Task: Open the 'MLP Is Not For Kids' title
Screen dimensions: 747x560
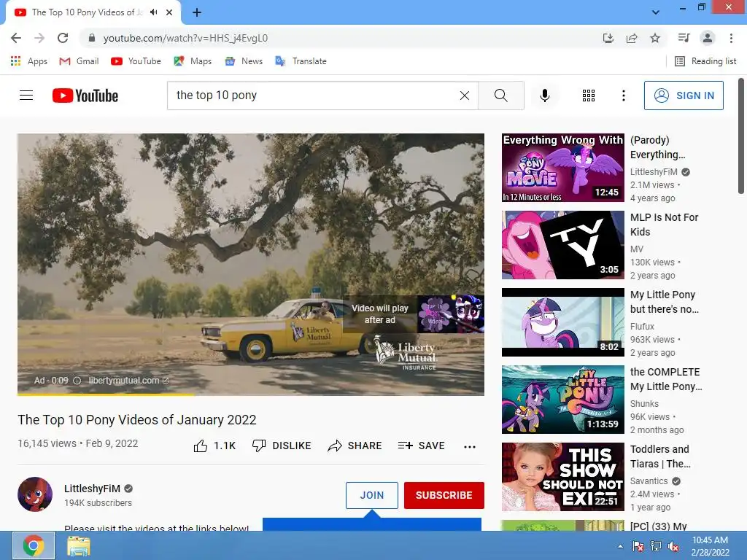Action: [664, 225]
